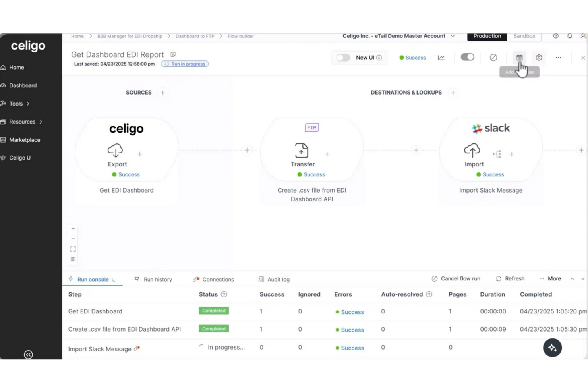Zoom out on the flow canvas
588x392 pixels.
tap(73, 239)
